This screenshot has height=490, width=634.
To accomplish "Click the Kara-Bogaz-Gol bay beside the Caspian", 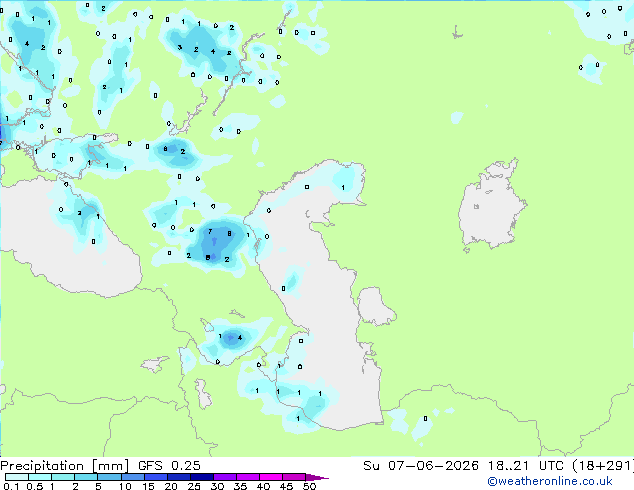I will pyautogui.click(x=375, y=306).
